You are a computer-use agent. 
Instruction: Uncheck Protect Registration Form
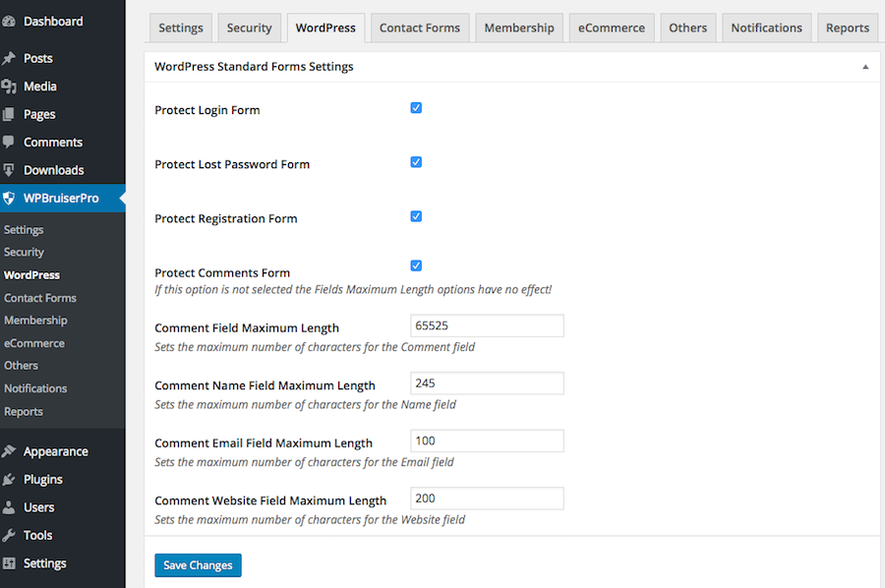click(x=416, y=215)
